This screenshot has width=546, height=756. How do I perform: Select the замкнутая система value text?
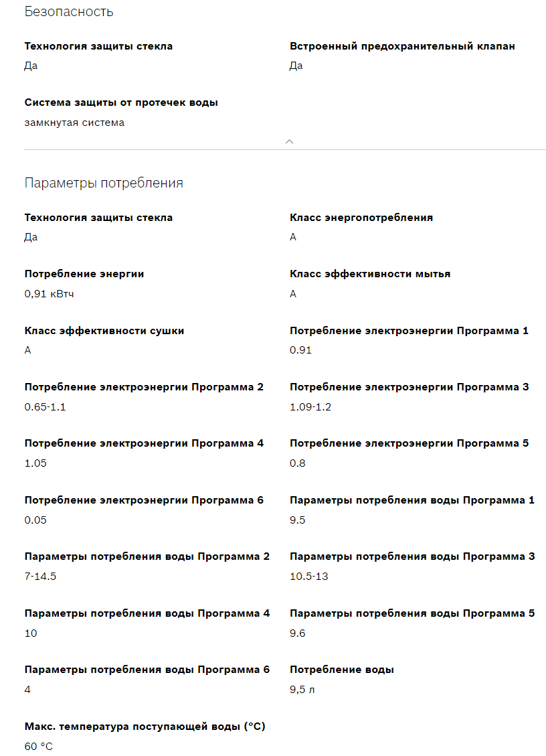(74, 123)
